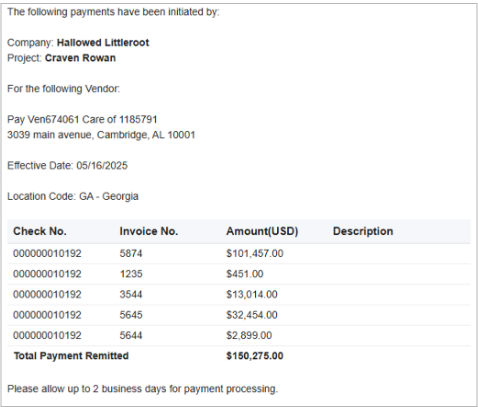478x407 pixels.
Task: Click the total amount $150,275.00
Action: [x=255, y=356]
